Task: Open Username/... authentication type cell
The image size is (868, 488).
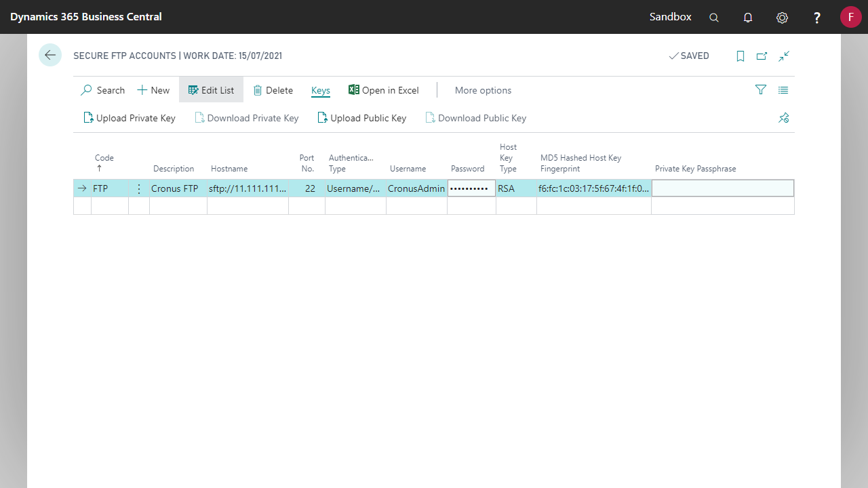Action: point(355,188)
